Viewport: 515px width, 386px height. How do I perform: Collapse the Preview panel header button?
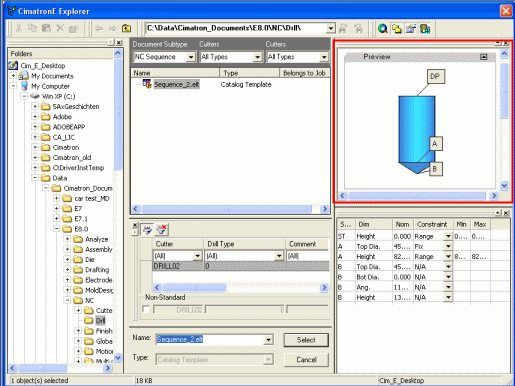click(x=483, y=57)
